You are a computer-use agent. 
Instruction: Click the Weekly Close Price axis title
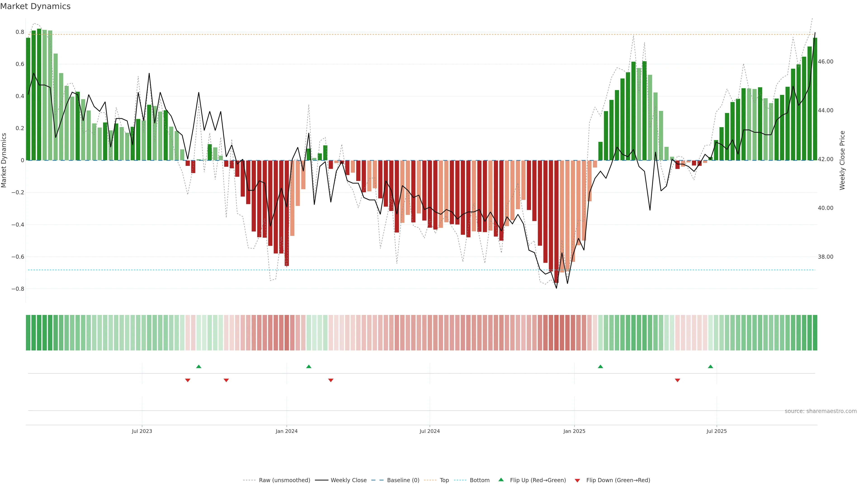click(x=842, y=160)
